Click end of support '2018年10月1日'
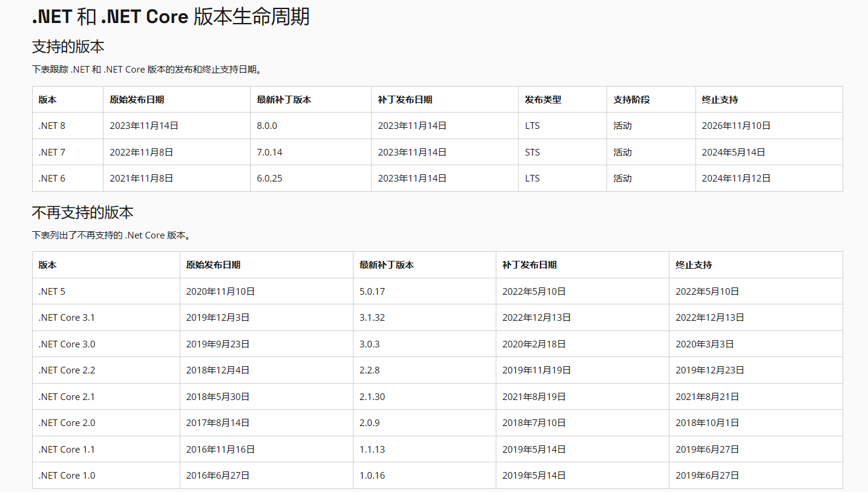This screenshot has width=868, height=492. click(708, 422)
